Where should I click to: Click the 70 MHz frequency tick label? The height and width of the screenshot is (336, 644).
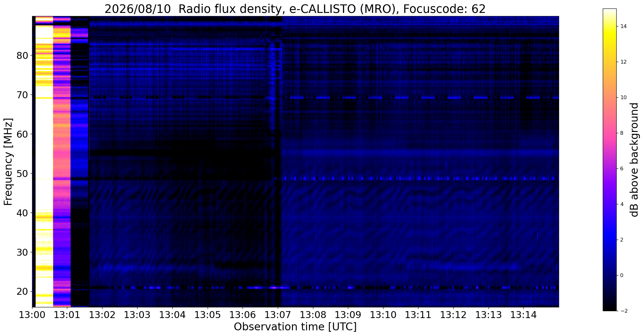pos(22,95)
